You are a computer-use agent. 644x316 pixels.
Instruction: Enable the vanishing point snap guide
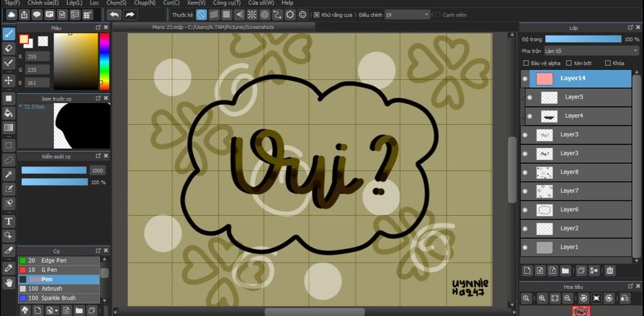239,15
